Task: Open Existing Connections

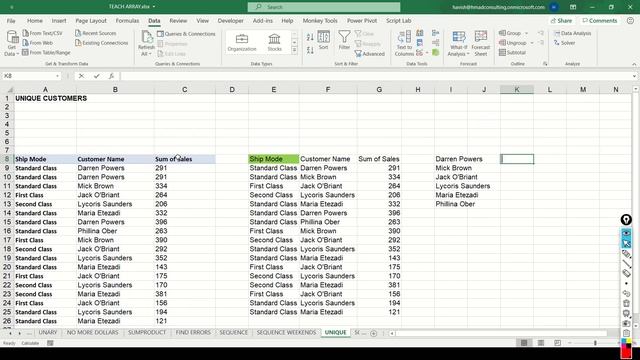Action: (x=102, y=43)
